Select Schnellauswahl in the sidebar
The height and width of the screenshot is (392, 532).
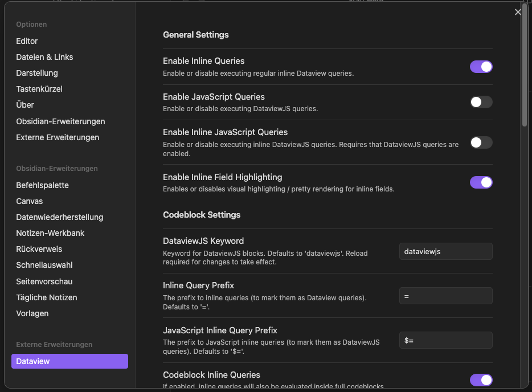click(x=44, y=265)
